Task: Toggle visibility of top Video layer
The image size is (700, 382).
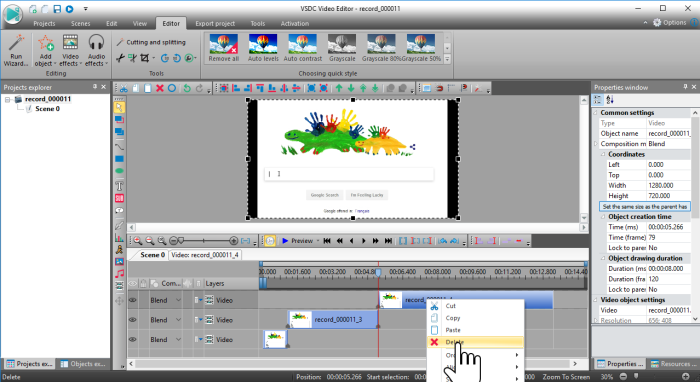Action: point(133,300)
